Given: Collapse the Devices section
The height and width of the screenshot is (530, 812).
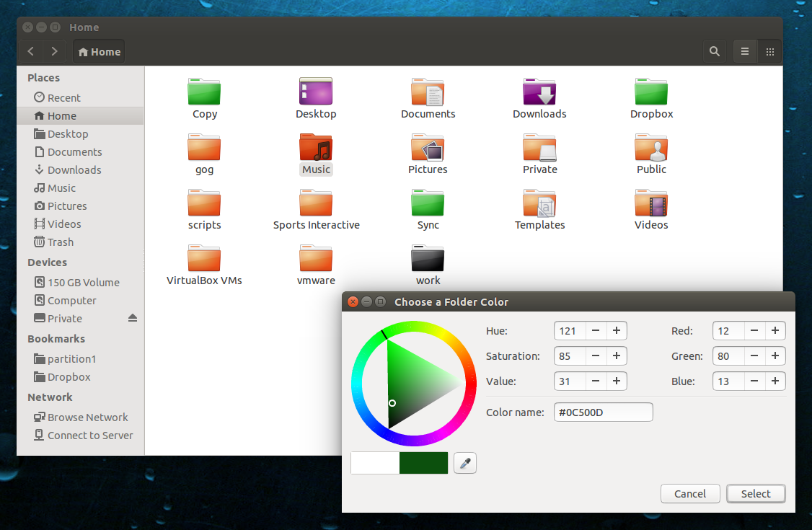Looking at the screenshot, I should pyautogui.click(x=48, y=262).
